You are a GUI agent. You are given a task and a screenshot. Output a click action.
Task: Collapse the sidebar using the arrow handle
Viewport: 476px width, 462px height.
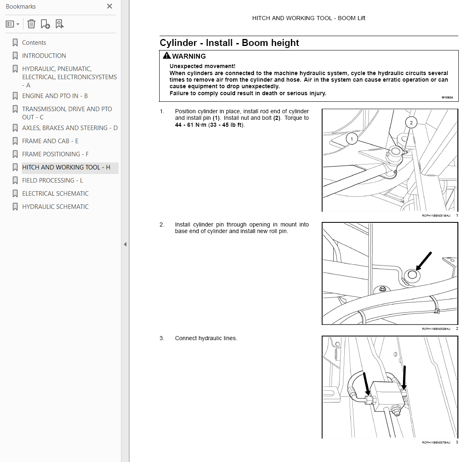click(x=125, y=245)
